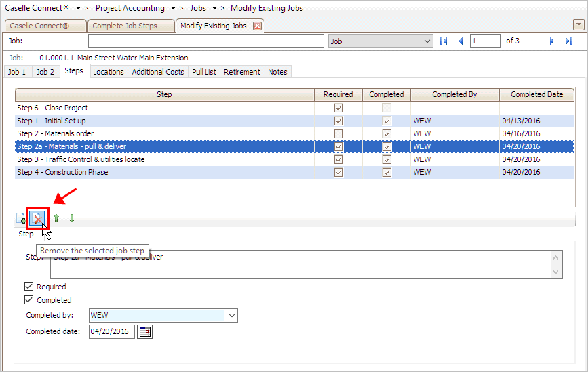
Task: Move selected step down with green arrow
Action: (71, 219)
